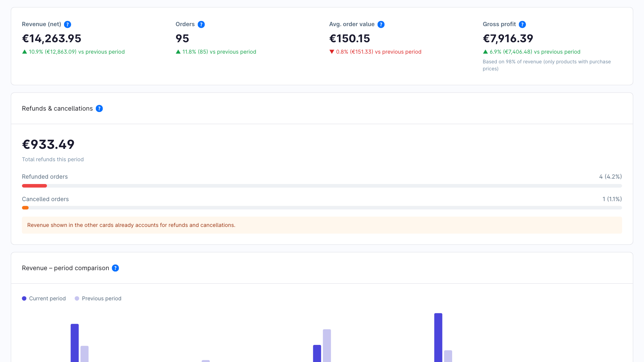This screenshot has width=644, height=362.
Task: Click the Based on 98% of revenue note
Action: pos(547,65)
